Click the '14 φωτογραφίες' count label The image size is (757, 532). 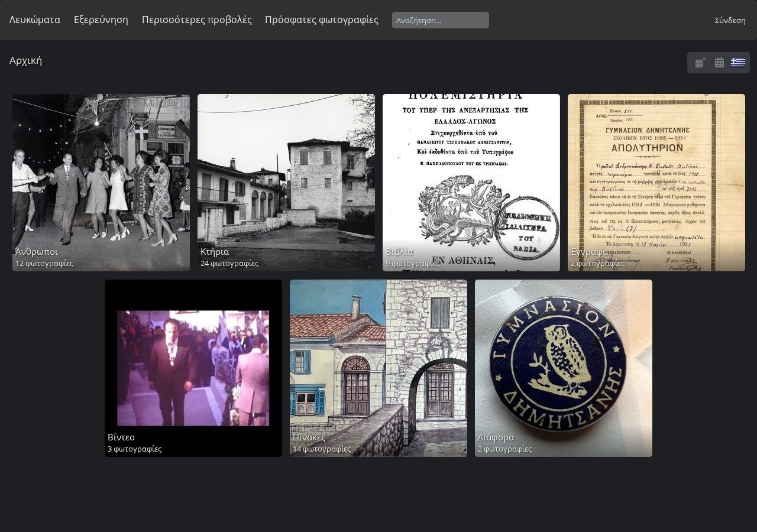(322, 449)
